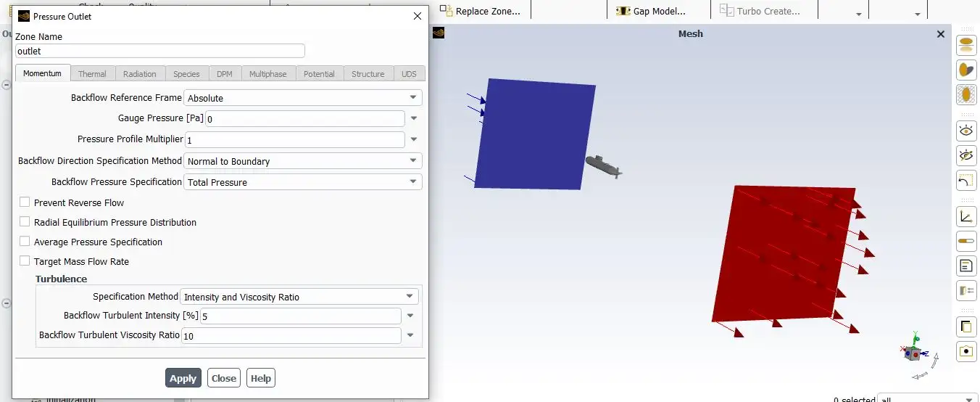This screenshot has width=980, height=402.
Task: Click the camera screenshot icon
Action: click(x=966, y=351)
